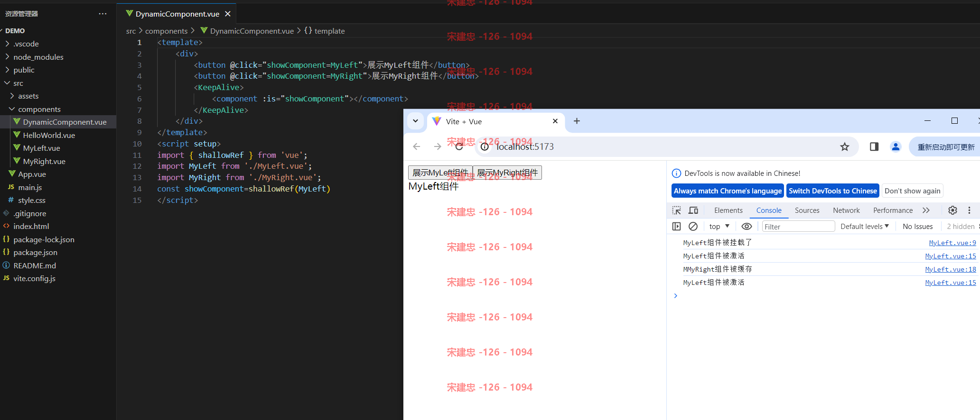Open index.html in the explorer
This screenshot has height=420, width=980.
point(31,226)
